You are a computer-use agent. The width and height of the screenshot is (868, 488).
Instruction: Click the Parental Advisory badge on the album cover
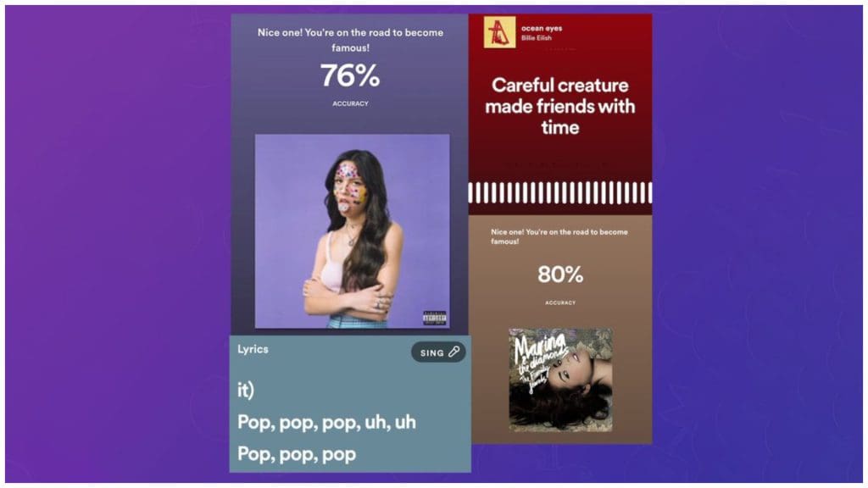pyautogui.click(x=435, y=318)
